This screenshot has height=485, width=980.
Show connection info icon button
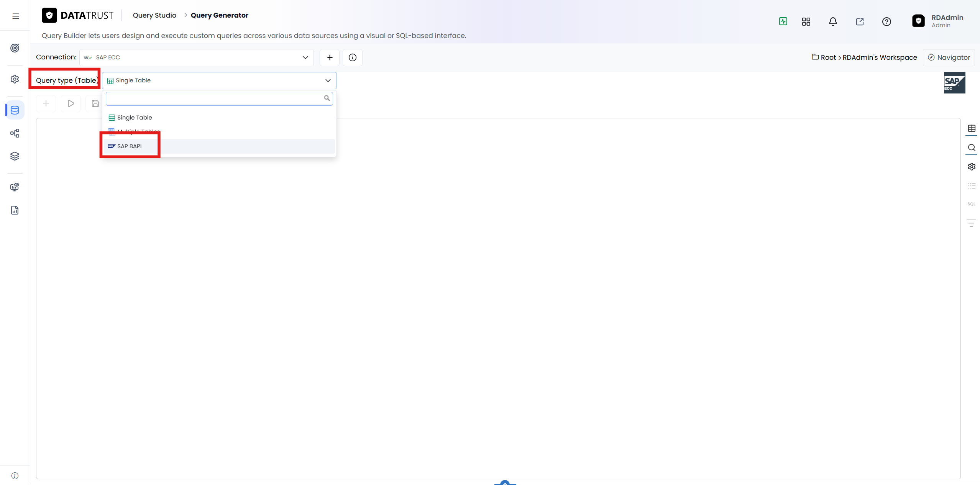point(353,57)
